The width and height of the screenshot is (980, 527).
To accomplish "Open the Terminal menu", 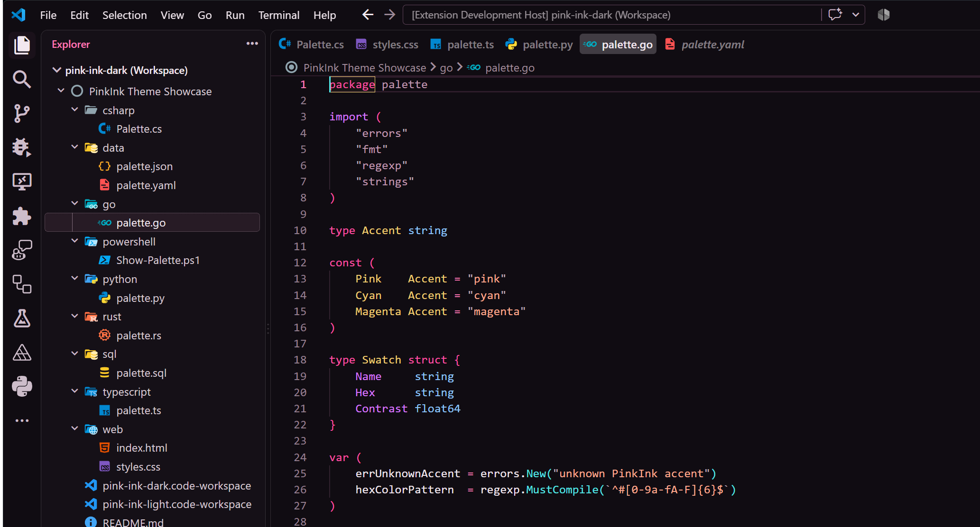I will 279,15.
